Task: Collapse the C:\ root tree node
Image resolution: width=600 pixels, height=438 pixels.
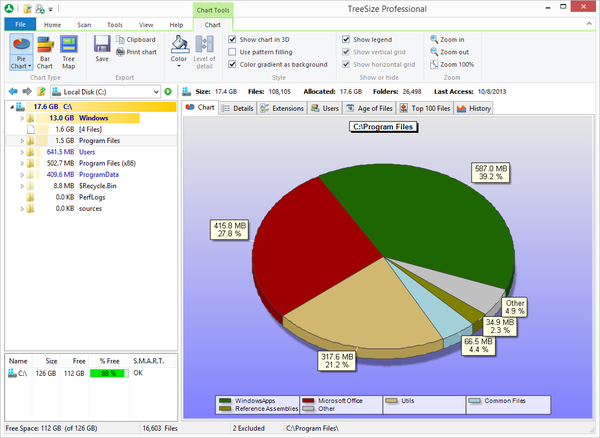Action: [12, 107]
